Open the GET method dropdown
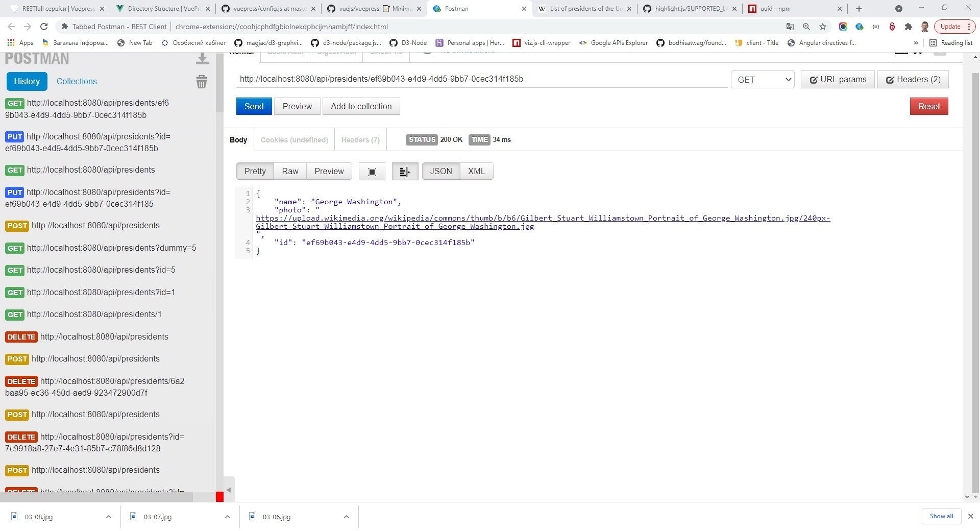Screen dimensions: 980x531 click(x=763, y=80)
